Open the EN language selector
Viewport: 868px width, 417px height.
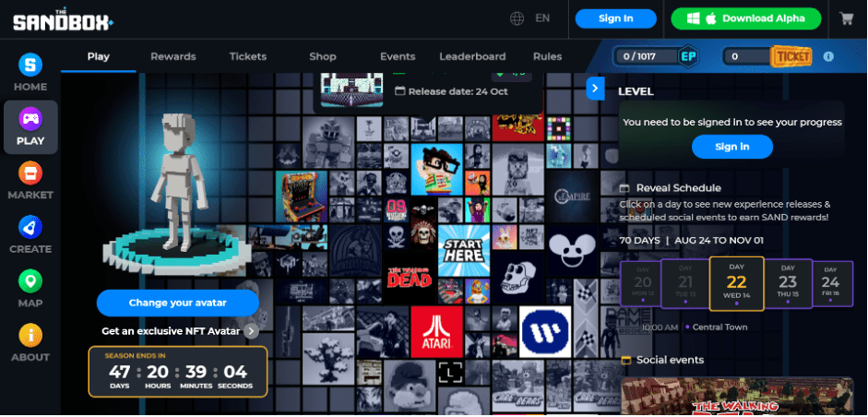coord(542,18)
